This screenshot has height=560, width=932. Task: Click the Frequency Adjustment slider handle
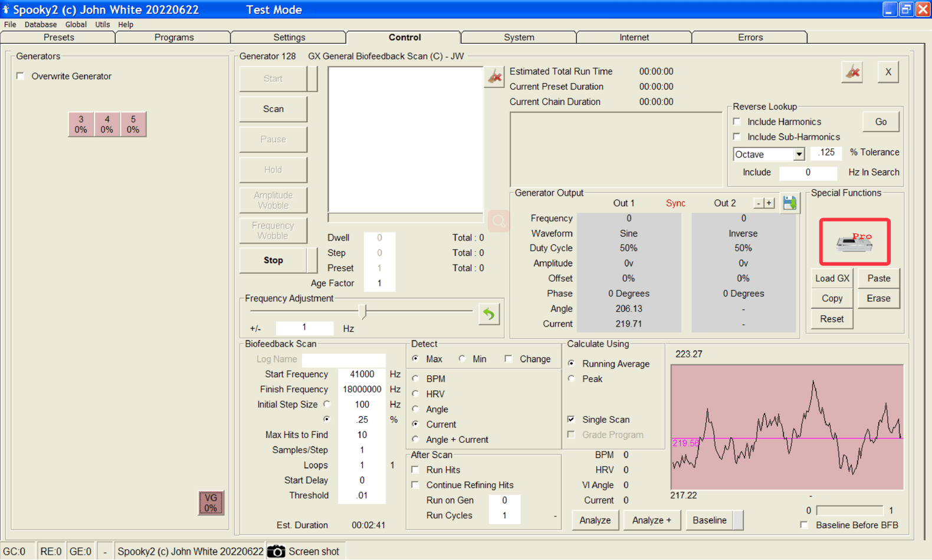363,311
